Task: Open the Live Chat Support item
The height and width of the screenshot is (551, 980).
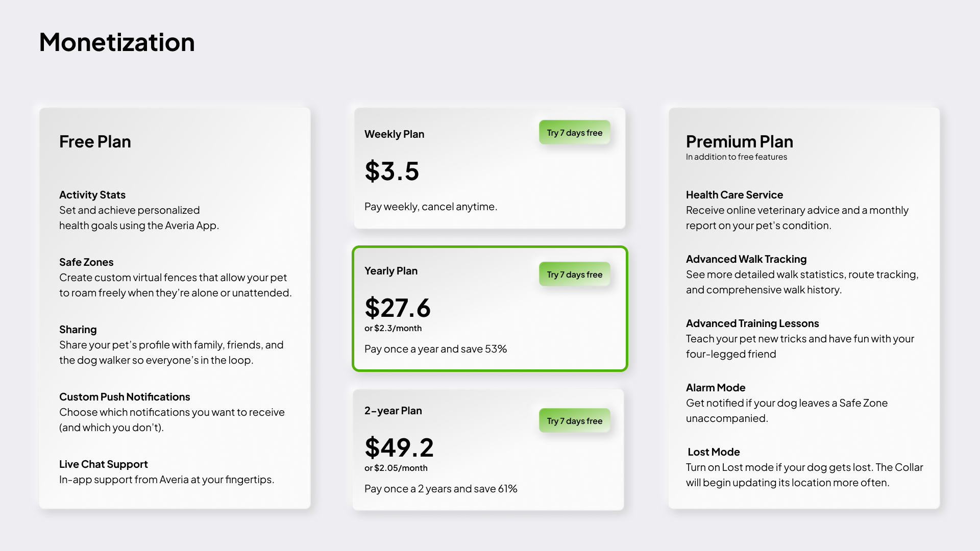Action: point(104,464)
